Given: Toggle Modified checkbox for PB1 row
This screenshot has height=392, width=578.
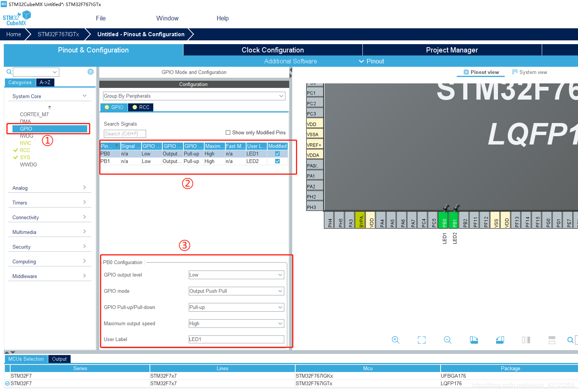Looking at the screenshot, I should 277,161.
